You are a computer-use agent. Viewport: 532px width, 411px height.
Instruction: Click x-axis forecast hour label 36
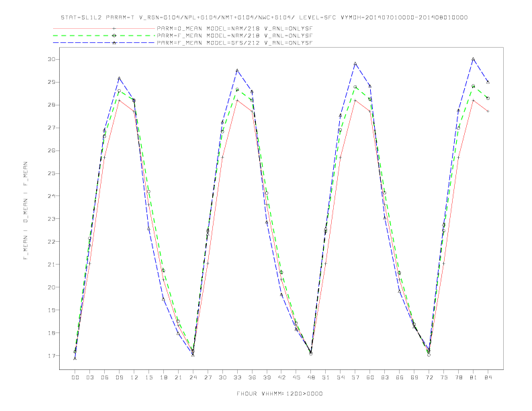(252, 377)
